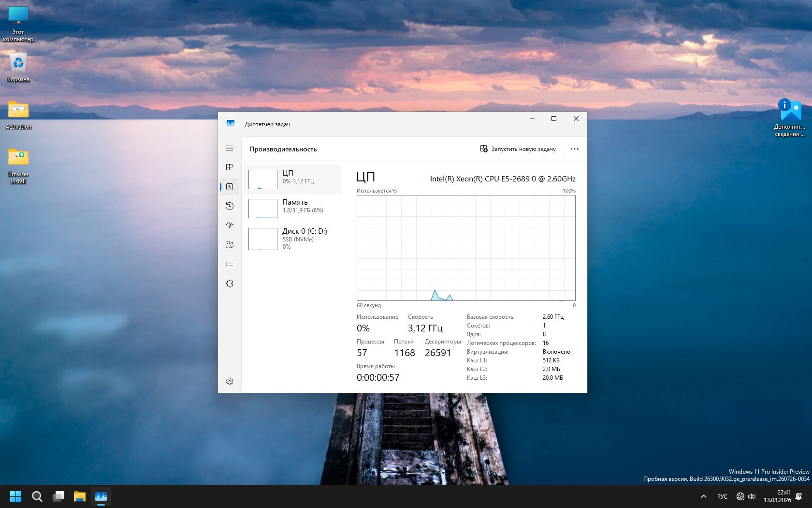This screenshot has height=508, width=812.
Task: Select the Browser Install folder icon
Action: pos(18,166)
